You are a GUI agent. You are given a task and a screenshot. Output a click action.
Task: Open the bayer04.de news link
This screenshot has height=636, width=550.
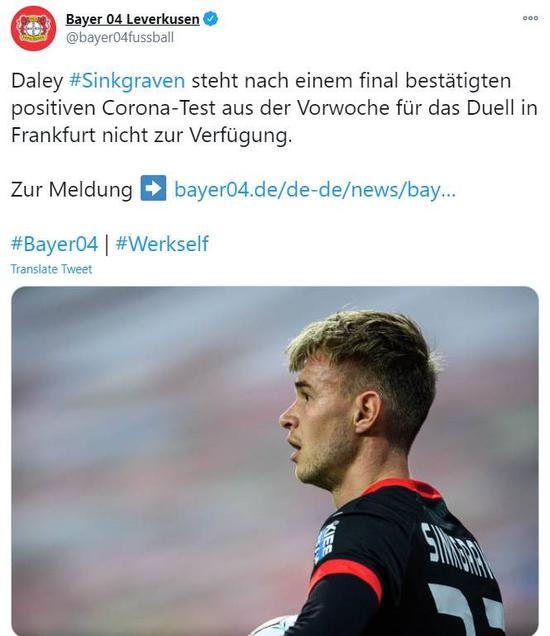(315, 189)
